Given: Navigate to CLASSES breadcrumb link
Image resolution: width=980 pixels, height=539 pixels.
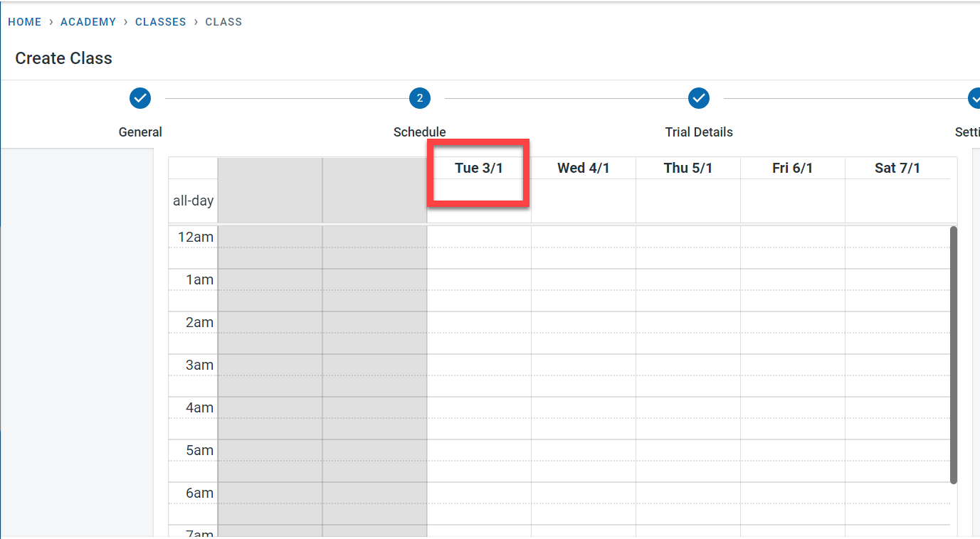Looking at the screenshot, I should coord(161,22).
